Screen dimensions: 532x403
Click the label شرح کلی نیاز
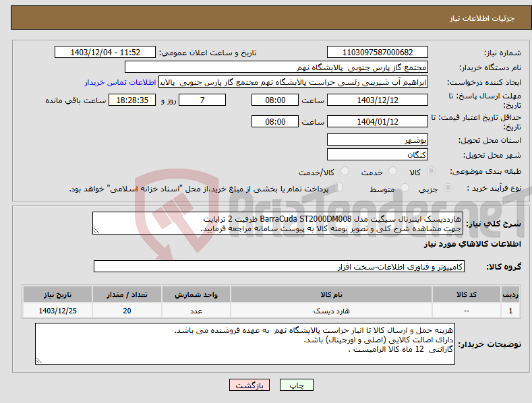pos(494,224)
